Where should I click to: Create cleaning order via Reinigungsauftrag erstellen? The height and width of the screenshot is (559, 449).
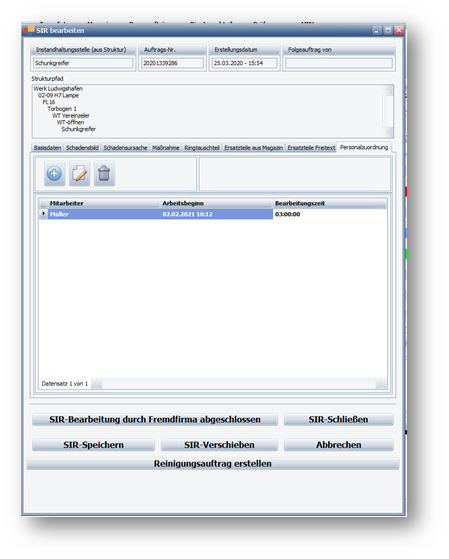[x=213, y=463]
